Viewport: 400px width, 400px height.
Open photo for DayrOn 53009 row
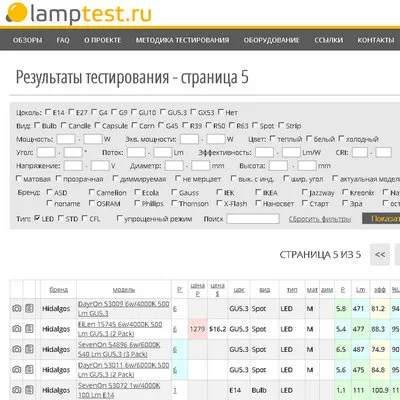(17, 309)
